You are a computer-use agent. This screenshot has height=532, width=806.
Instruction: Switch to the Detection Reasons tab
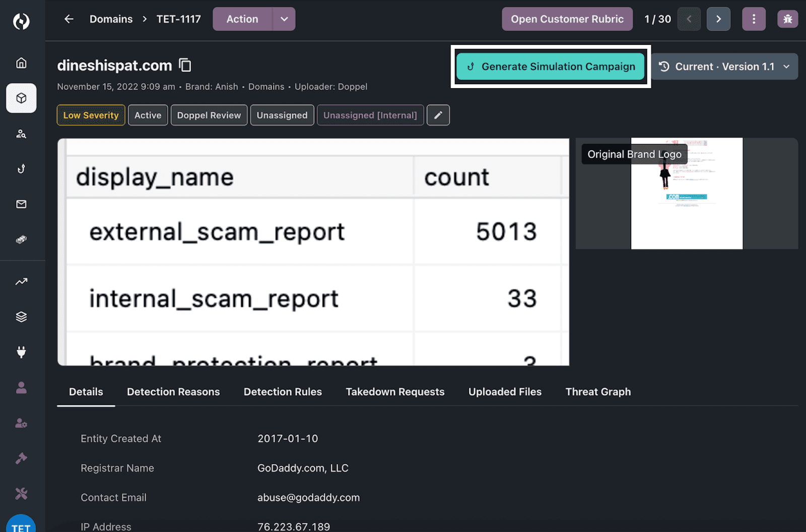click(x=173, y=392)
